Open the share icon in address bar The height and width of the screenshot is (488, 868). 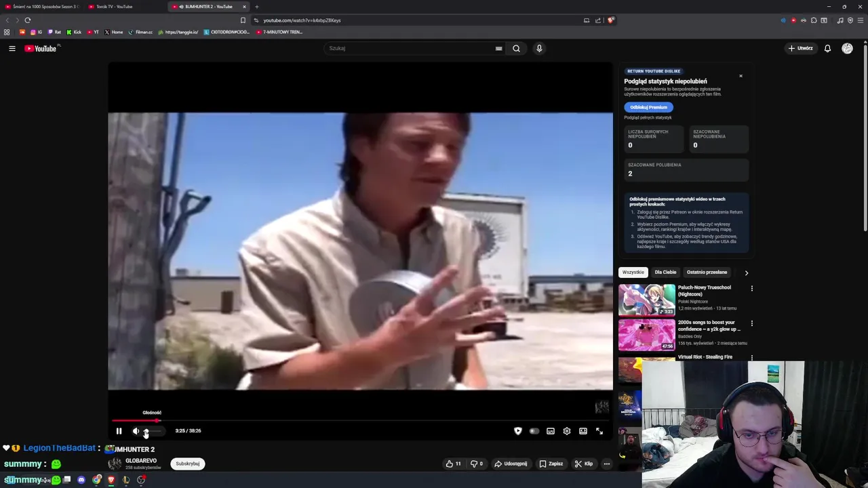(598, 20)
